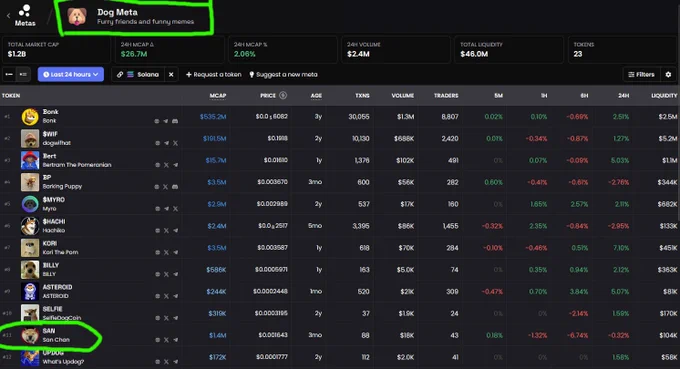Viewport: 680px width, 369px height.
Task: Open the KORI Kori The Pom row
Action: tap(340, 248)
